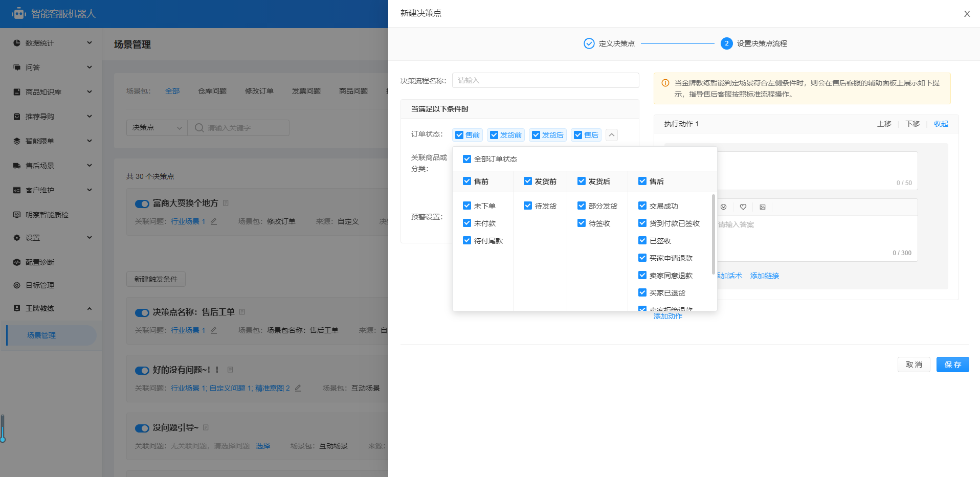The width and height of the screenshot is (980, 477).
Task: Click the 商品知识库 book icon
Action: tap(17, 92)
